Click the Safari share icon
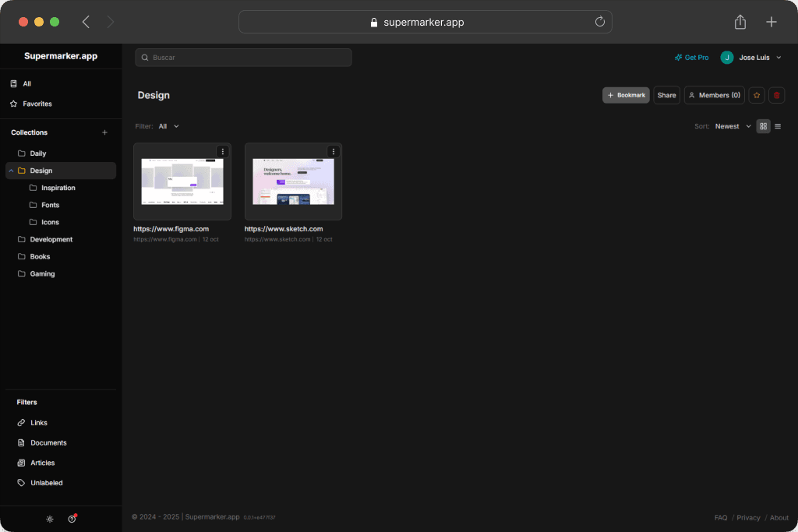The height and width of the screenshot is (532, 798). click(x=740, y=22)
